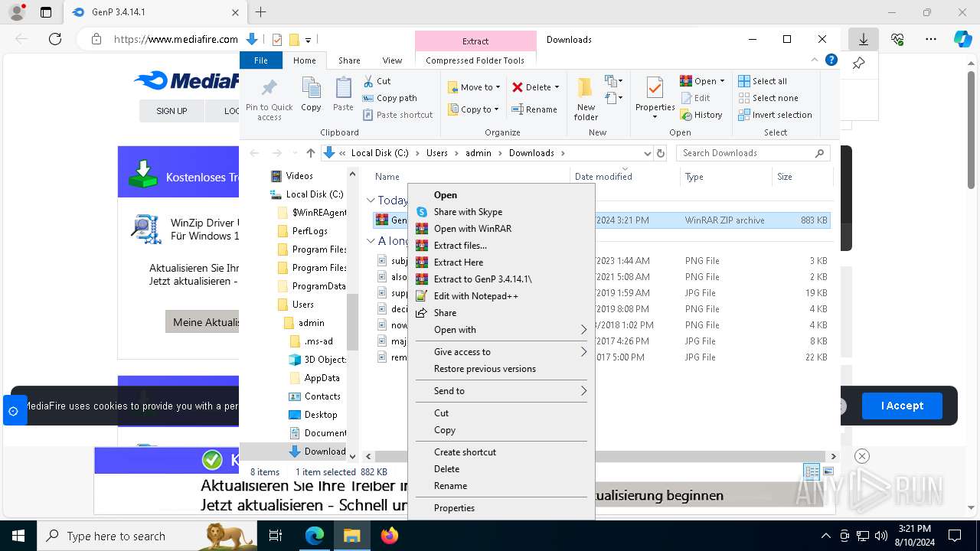Click the Paste ribbon button

343,95
